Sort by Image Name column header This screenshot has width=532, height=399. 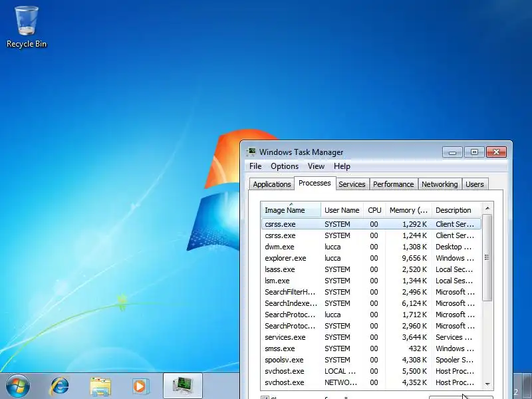tap(291, 210)
